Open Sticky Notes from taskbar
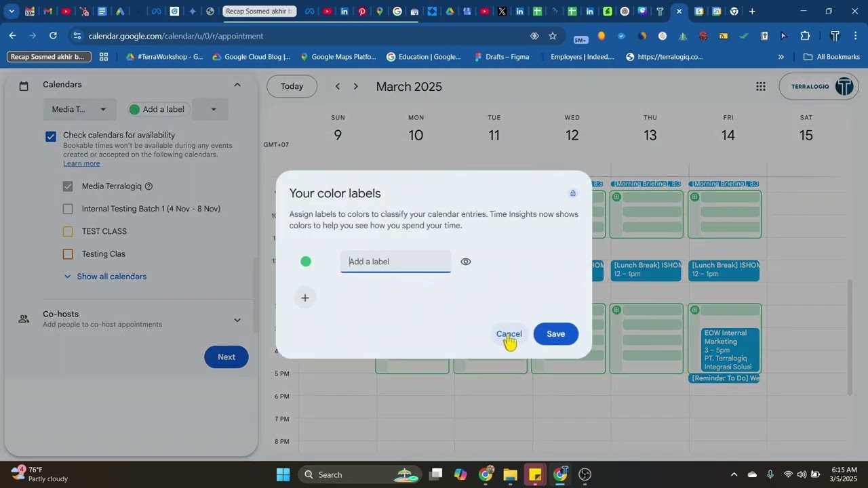The image size is (868, 488). (x=535, y=474)
